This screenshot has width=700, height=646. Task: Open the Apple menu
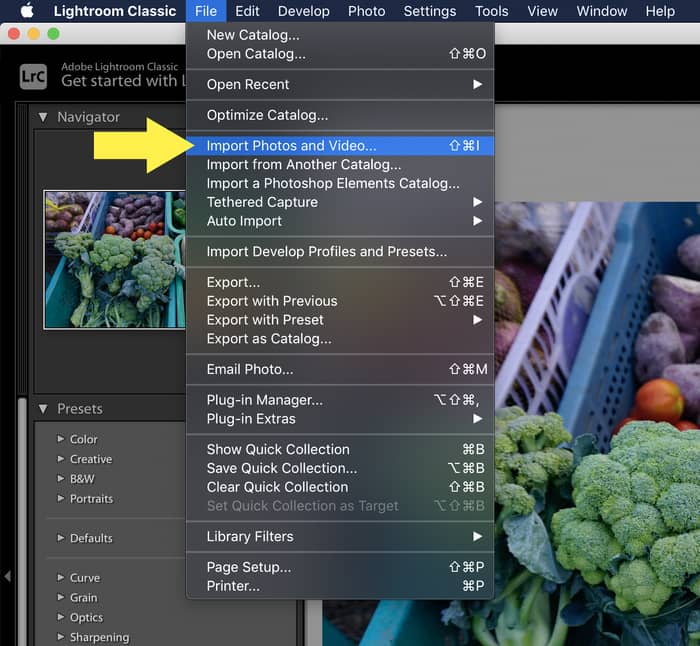(27, 11)
